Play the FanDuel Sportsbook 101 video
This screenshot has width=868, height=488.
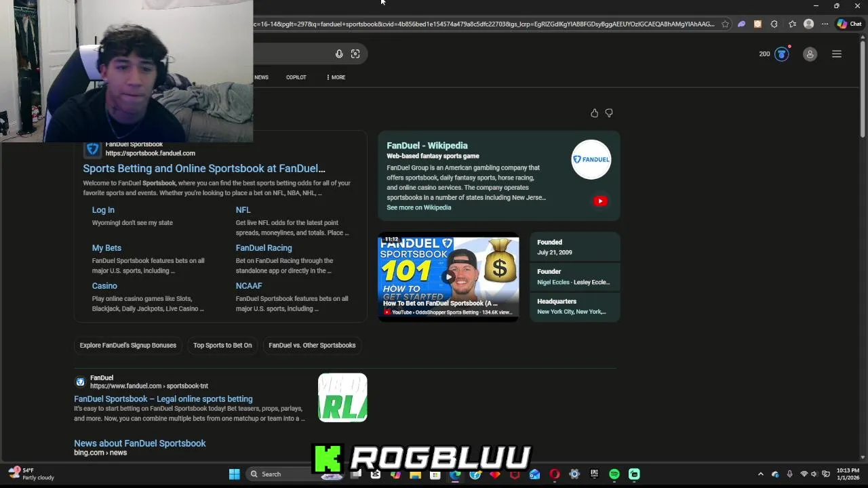(448, 277)
